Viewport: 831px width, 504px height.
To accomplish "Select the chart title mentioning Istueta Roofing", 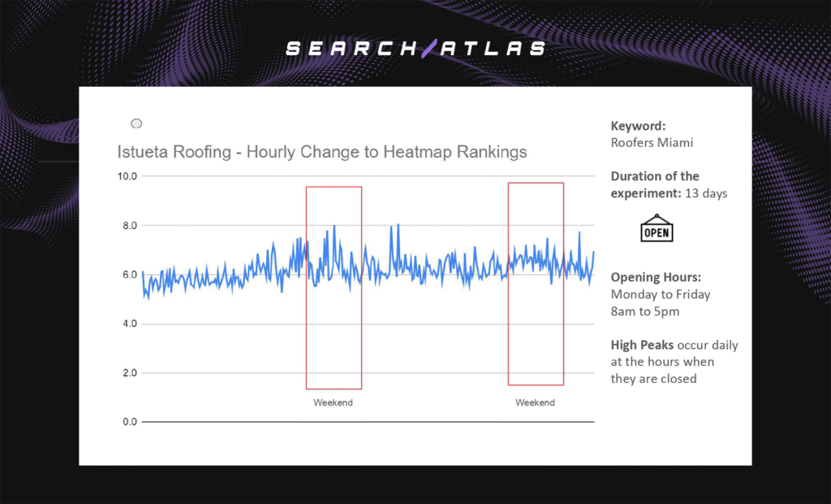I will tap(321, 152).
